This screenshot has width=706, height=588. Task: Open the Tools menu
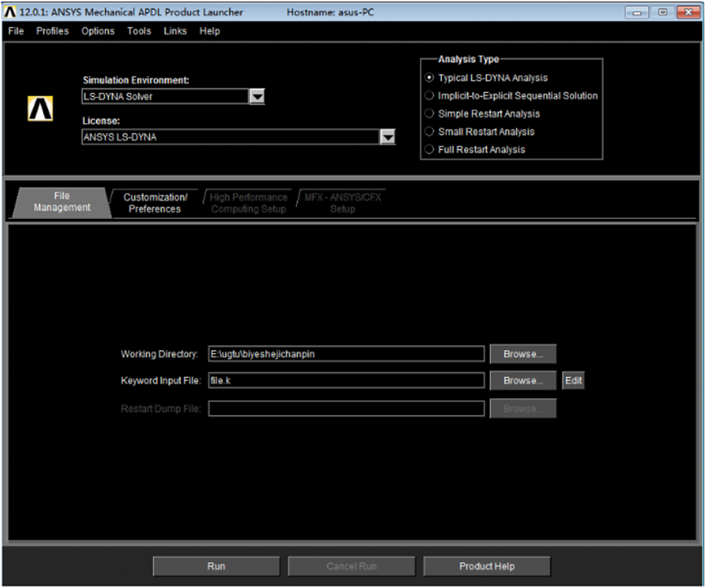[x=139, y=31]
